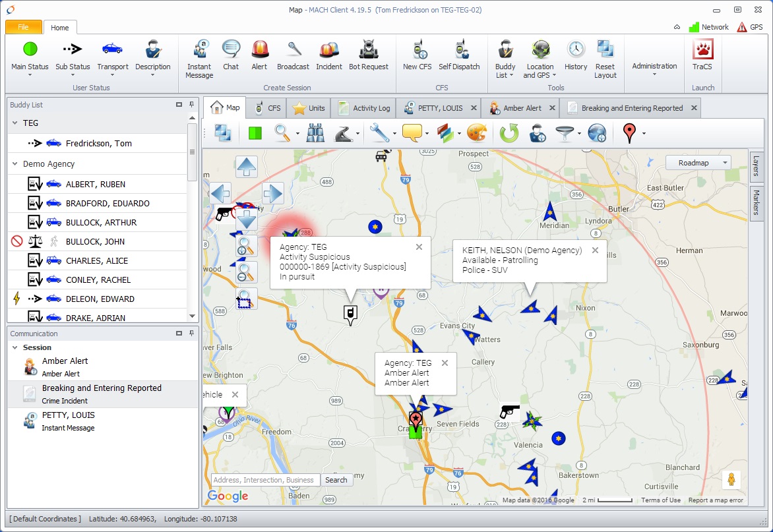Pan the map up with the arrow

247,167
